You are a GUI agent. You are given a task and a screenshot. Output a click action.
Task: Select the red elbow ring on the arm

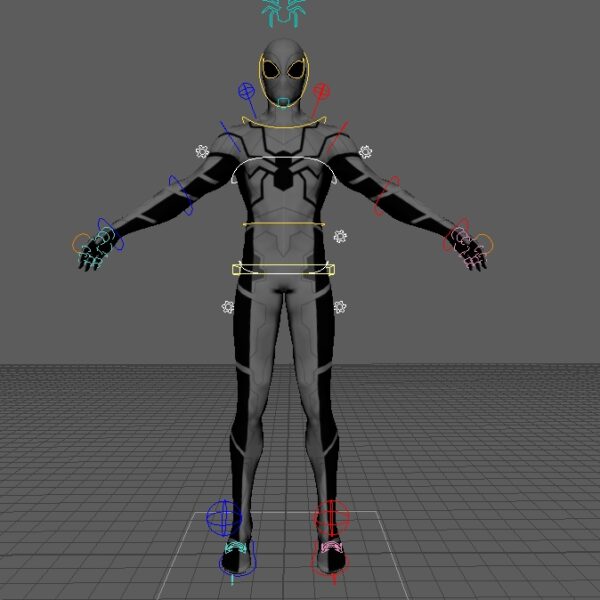point(387,196)
